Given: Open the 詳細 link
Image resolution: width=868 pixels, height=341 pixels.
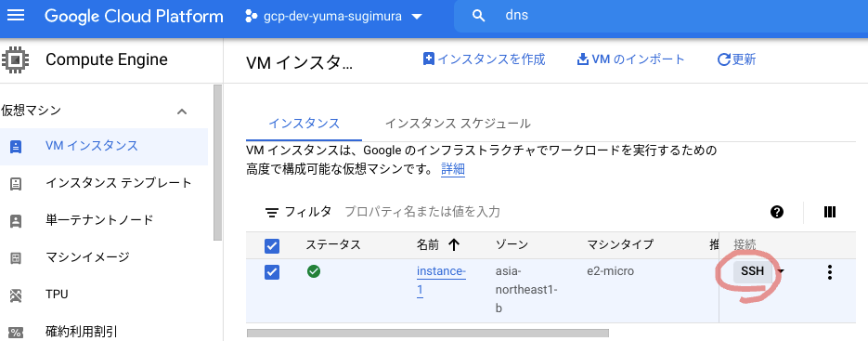Looking at the screenshot, I should [453, 170].
